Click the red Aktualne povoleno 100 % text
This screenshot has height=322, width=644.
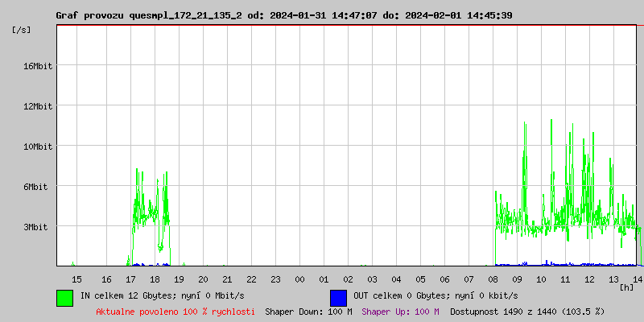tap(175, 311)
